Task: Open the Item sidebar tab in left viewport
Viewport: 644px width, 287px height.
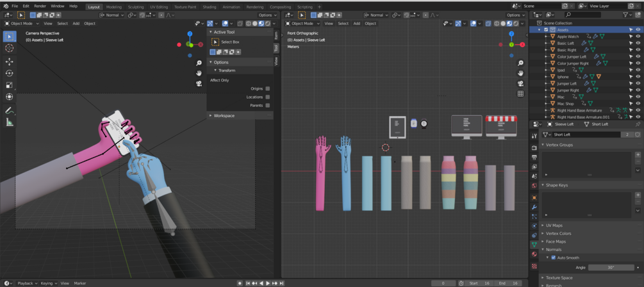Action: pos(276,36)
